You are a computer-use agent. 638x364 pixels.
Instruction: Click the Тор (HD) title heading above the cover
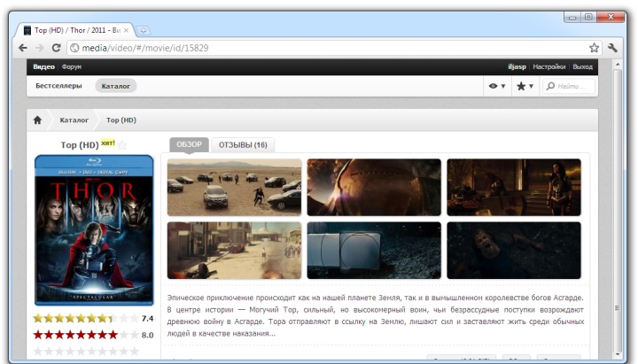tap(80, 145)
